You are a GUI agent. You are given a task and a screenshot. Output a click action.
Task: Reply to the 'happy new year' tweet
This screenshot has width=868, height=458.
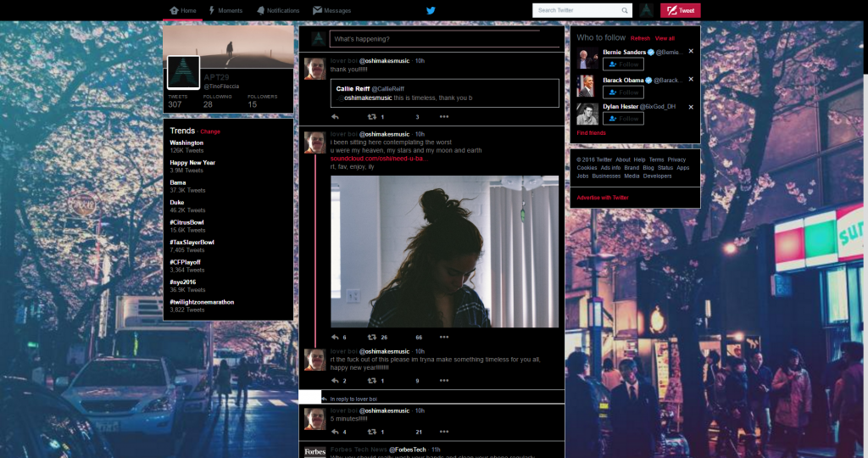click(x=335, y=381)
